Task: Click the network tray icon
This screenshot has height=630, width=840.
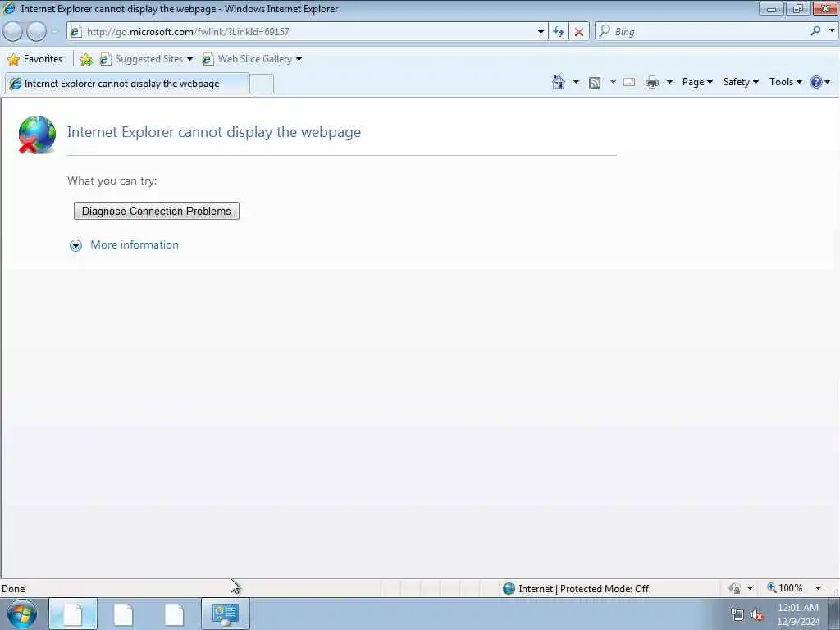Action: (x=737, y=615)
